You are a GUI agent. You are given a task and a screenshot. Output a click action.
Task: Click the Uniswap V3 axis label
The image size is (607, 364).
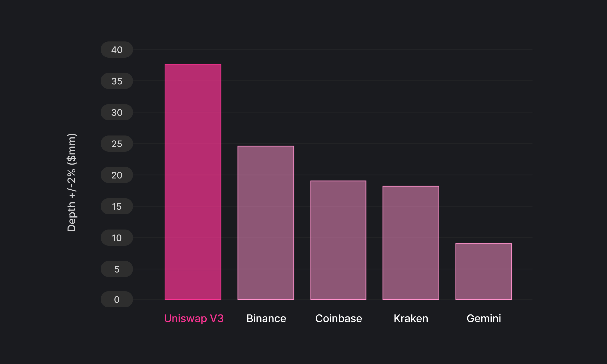click(x=194, y=318)
